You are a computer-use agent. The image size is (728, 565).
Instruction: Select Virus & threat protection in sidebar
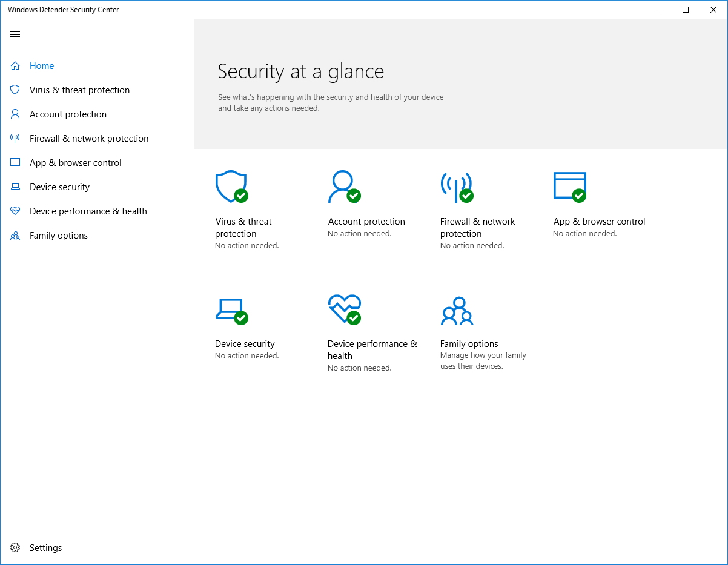point(79,90)
